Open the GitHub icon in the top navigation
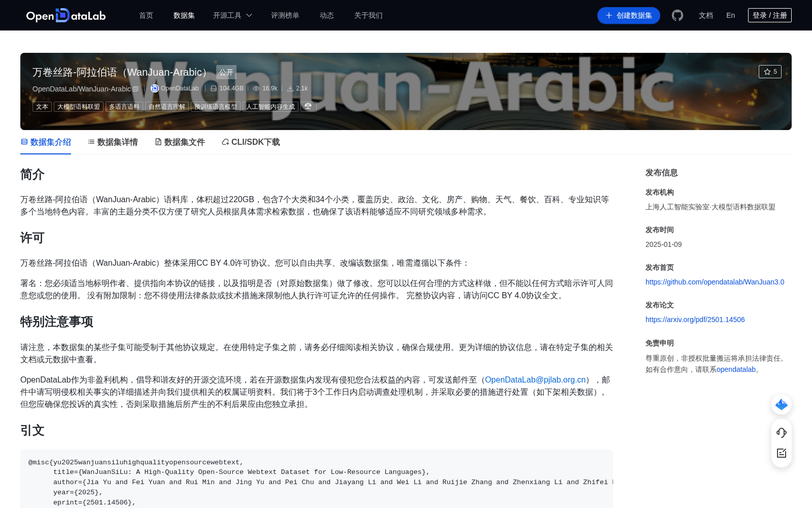Image resolution: width=812 pixels, height=508 pixels. click(x=678, y=15)
